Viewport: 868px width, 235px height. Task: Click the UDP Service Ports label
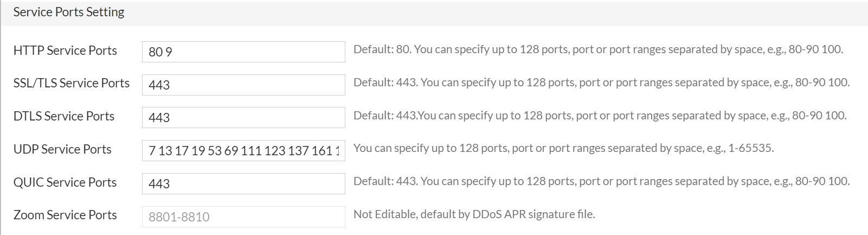tap(62, 149)
